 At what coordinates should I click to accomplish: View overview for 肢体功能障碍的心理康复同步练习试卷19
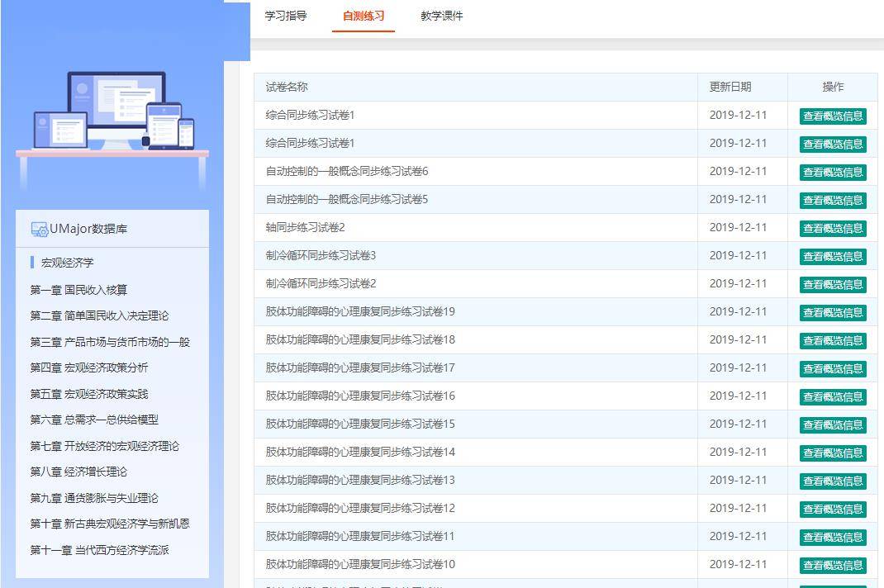tap(833, 313)
